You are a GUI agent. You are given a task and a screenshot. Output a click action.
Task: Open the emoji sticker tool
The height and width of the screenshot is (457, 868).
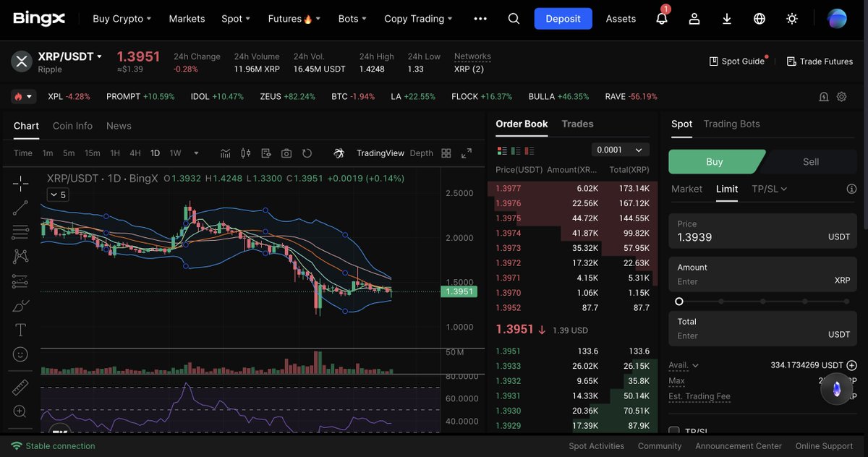click(20, 354)
